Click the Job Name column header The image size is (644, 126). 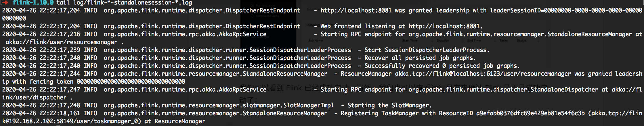[316, 41]
